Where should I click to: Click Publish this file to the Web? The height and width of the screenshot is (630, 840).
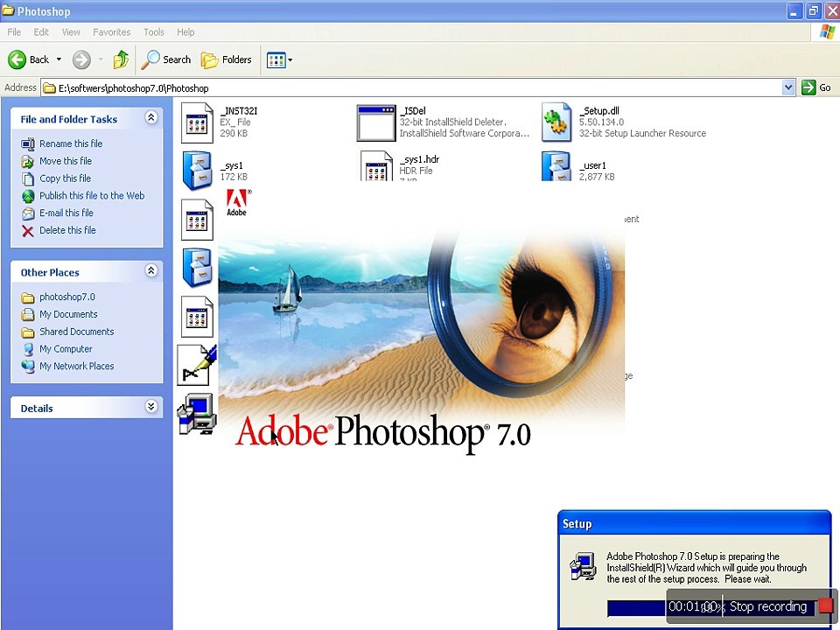coord(92,195)
